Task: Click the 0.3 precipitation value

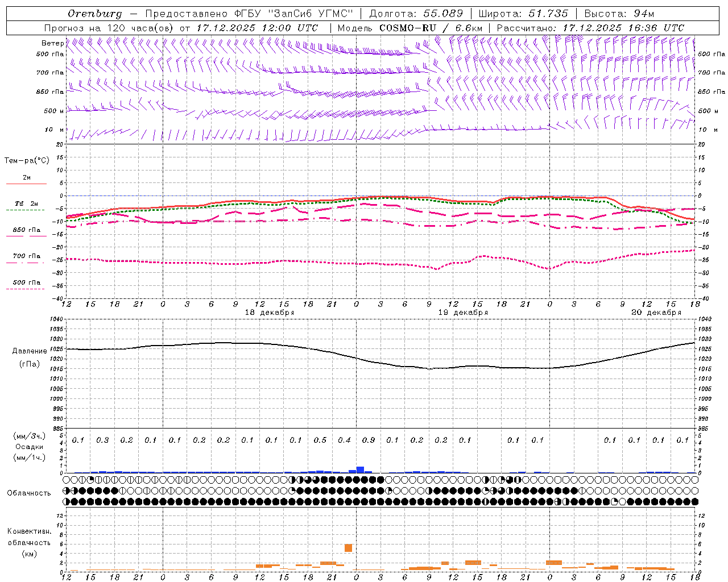Action: (x=102, y=440)
